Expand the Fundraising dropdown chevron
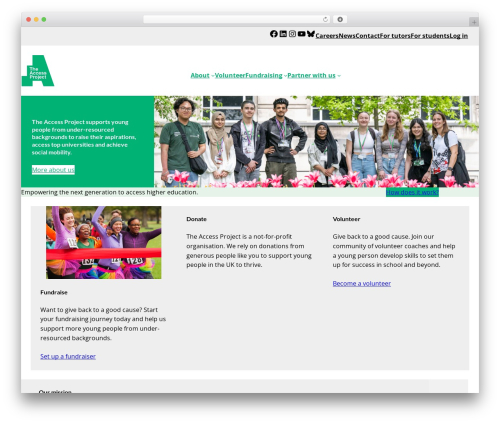Screen dimensions: 500x423 285,76
